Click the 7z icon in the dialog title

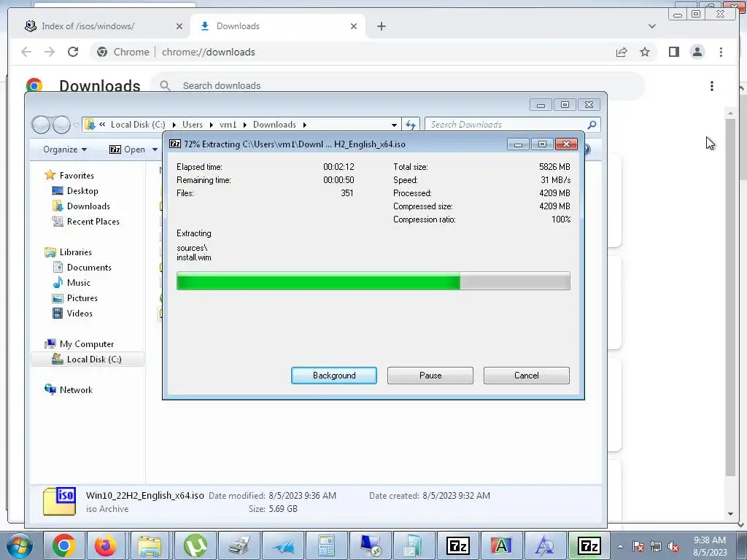pyautogui.click(x=175, y=144)
